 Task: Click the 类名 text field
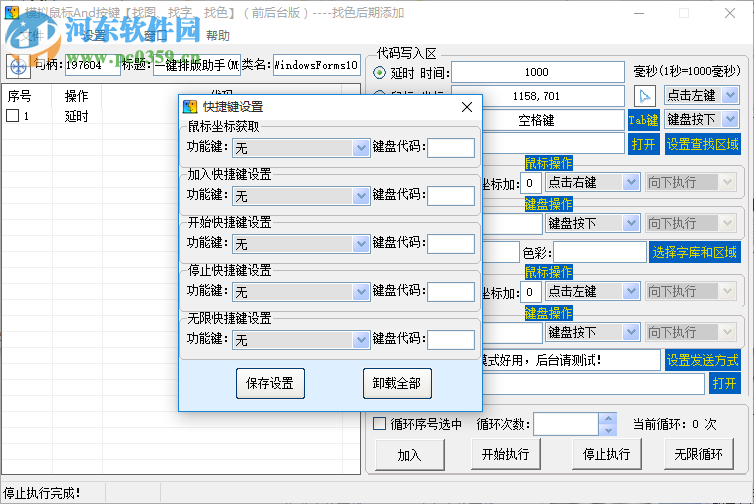(x=316, y=65)
